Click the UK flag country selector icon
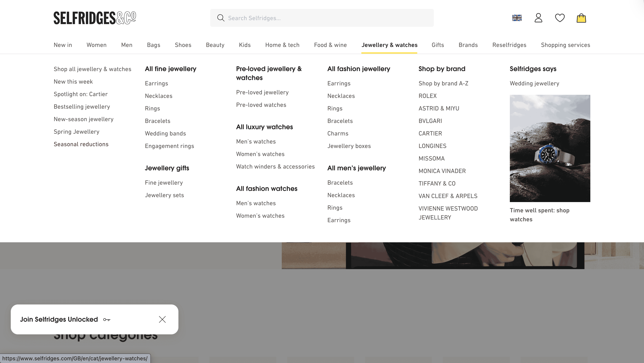The width and height of the screenshot is (644, 363). point(517,18)
